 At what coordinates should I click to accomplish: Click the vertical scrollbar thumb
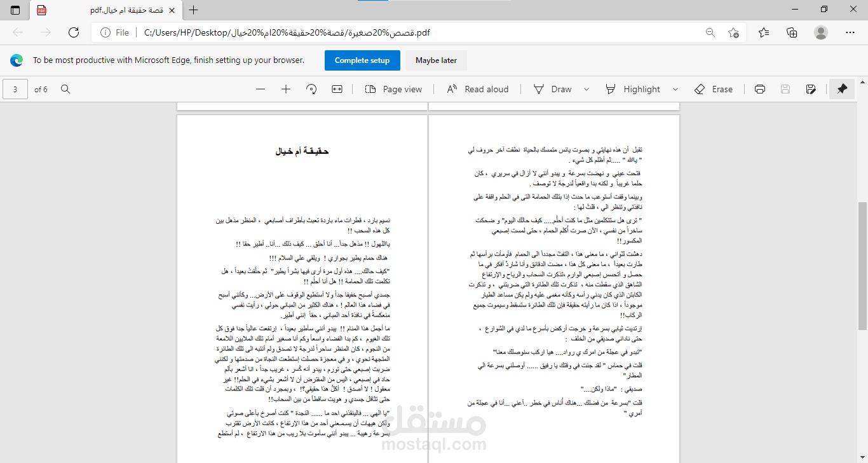pos(862,266)
